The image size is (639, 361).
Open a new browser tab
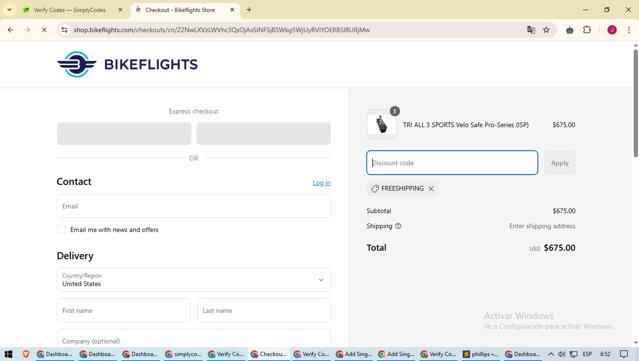249,10
